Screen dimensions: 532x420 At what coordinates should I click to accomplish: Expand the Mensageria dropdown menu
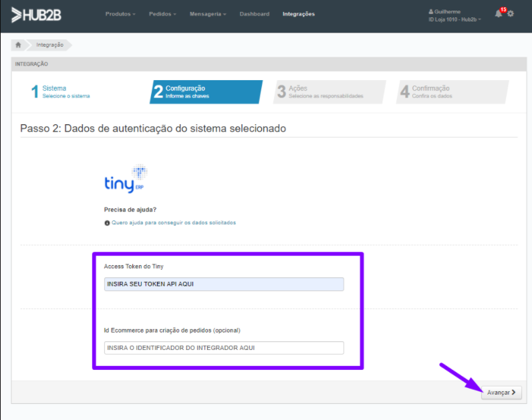pos(208,14)
